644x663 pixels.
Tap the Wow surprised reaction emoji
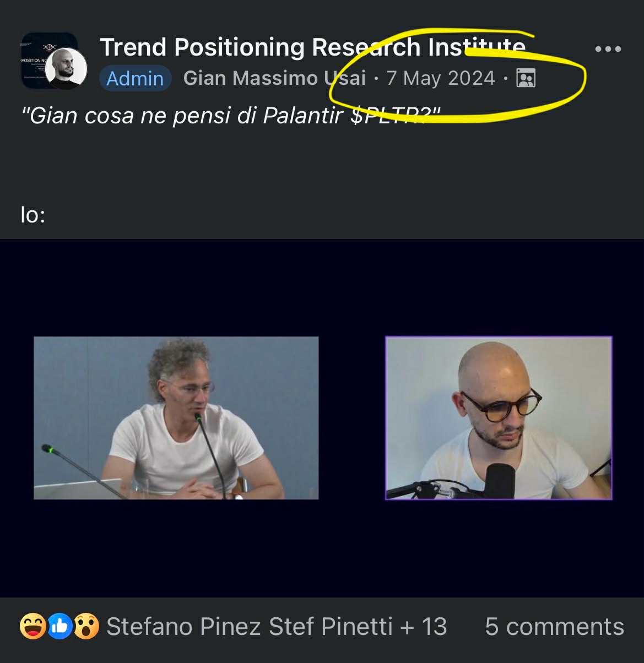click(86, 626)
